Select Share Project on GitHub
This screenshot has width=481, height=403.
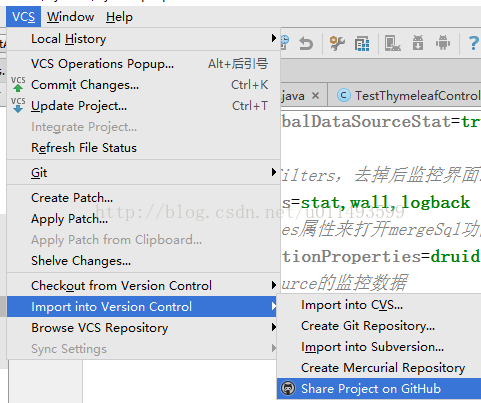click(379, 389)
